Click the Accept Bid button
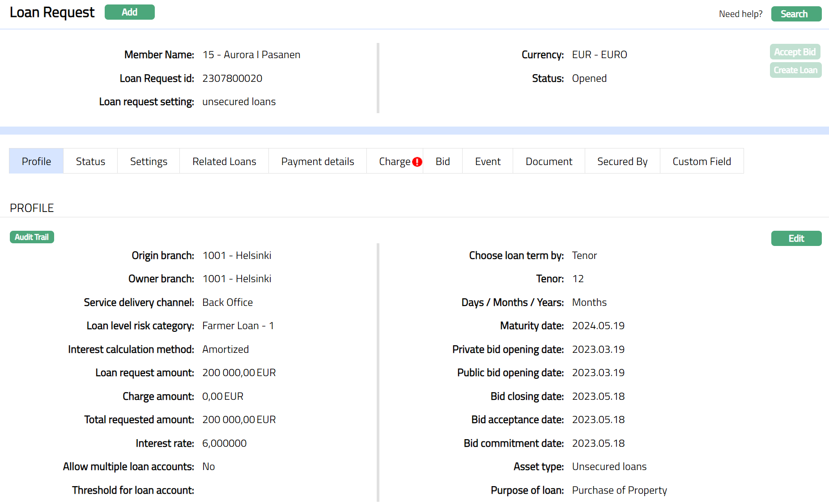The image size is (829, 504). 795,52
